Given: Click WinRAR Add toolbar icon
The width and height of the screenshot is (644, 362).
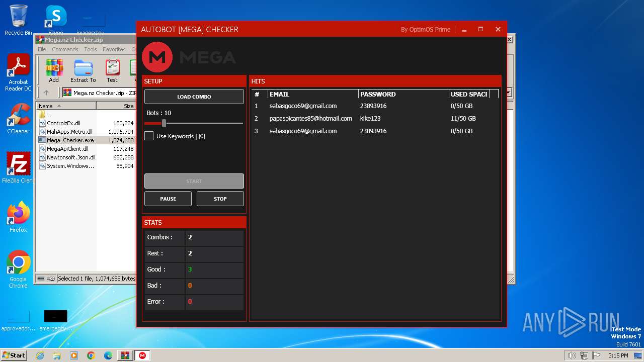Looking at the screenshot, I should [x=54, y=71].
